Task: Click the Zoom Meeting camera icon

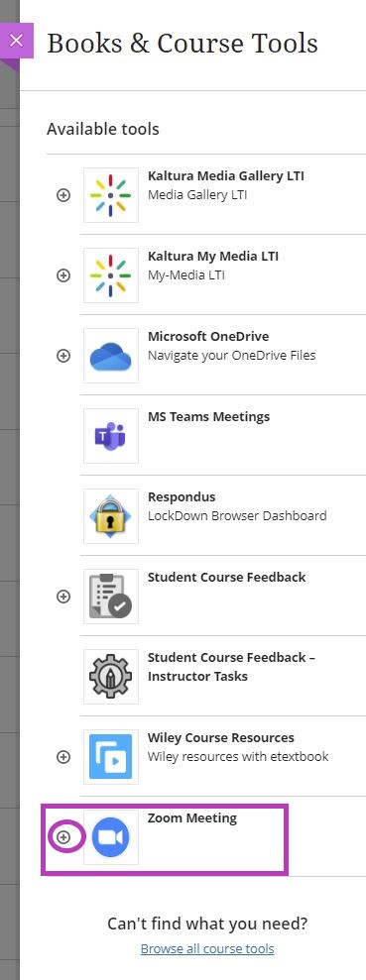Action: (111, 837)
